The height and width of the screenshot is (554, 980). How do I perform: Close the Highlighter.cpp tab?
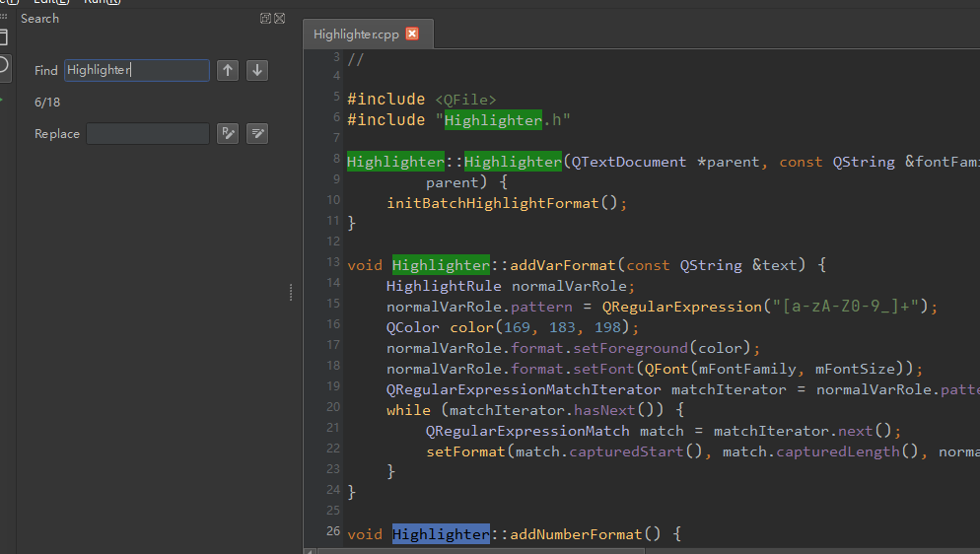412,34
